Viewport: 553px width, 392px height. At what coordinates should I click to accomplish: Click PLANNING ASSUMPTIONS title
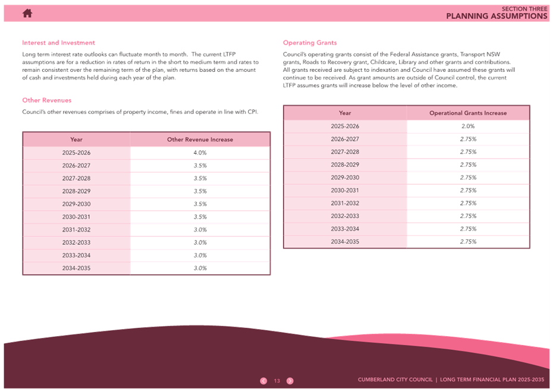point(497,16)
